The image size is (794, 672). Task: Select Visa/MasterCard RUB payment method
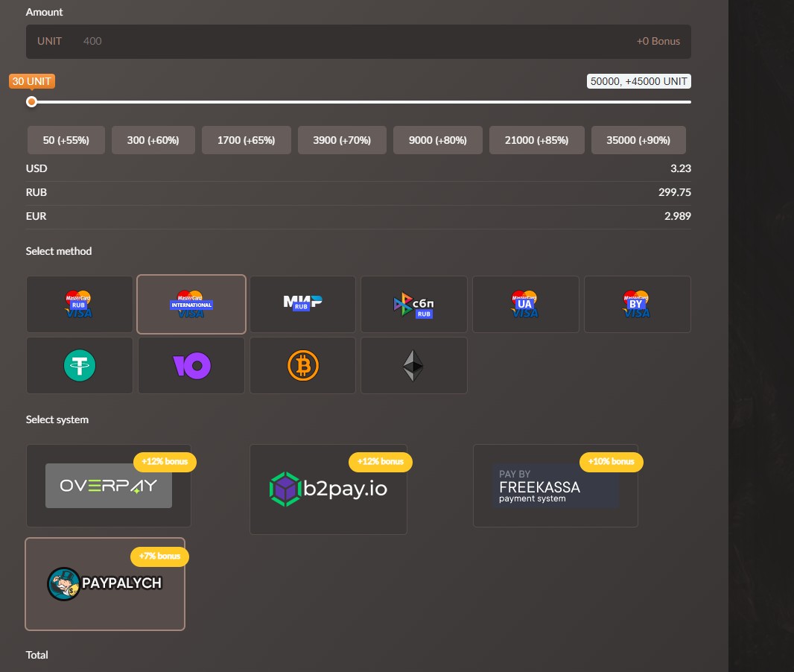(x=80, y=304)
